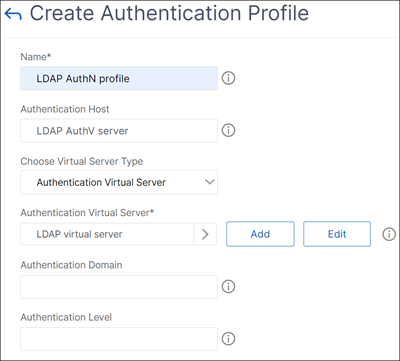Screen dimensions: 400x361
Task: Click the Authentication Host label
Action: [x=65, y=109]
